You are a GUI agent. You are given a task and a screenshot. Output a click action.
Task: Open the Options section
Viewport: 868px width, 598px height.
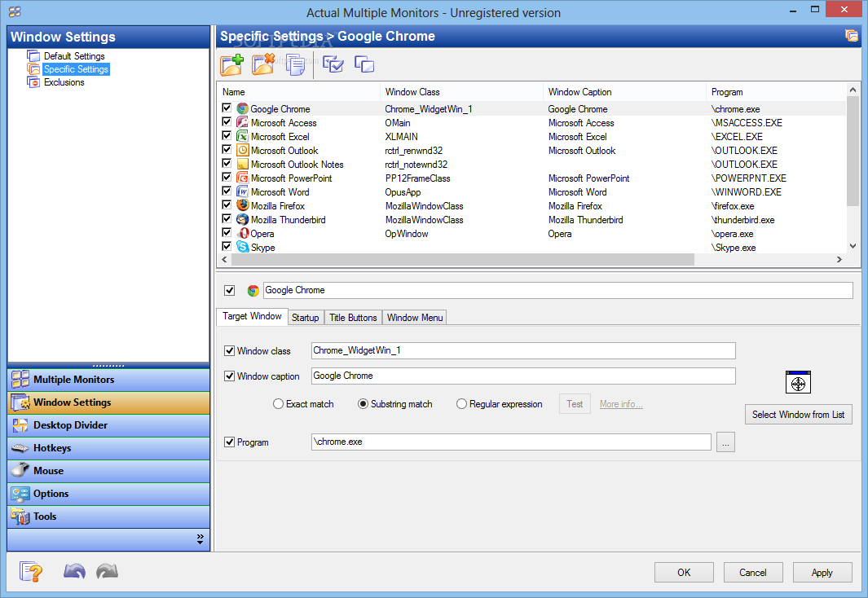(x=108, y=494)
